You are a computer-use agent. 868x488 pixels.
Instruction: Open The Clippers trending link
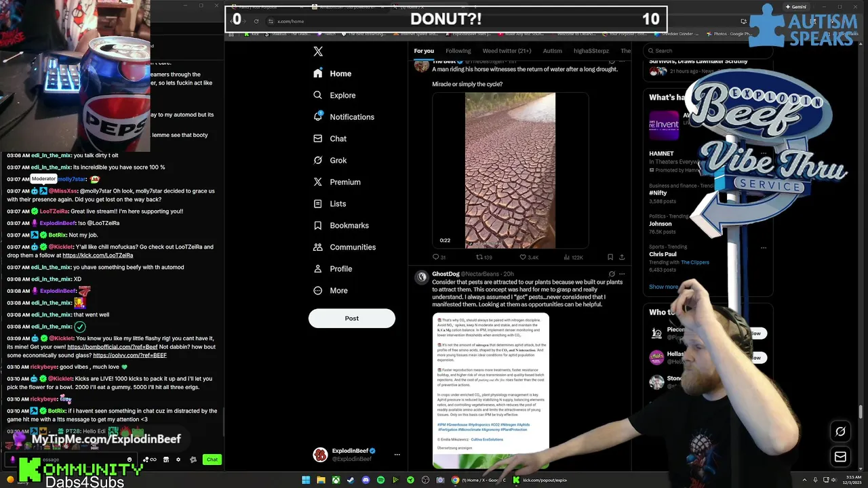coord(694,262)
